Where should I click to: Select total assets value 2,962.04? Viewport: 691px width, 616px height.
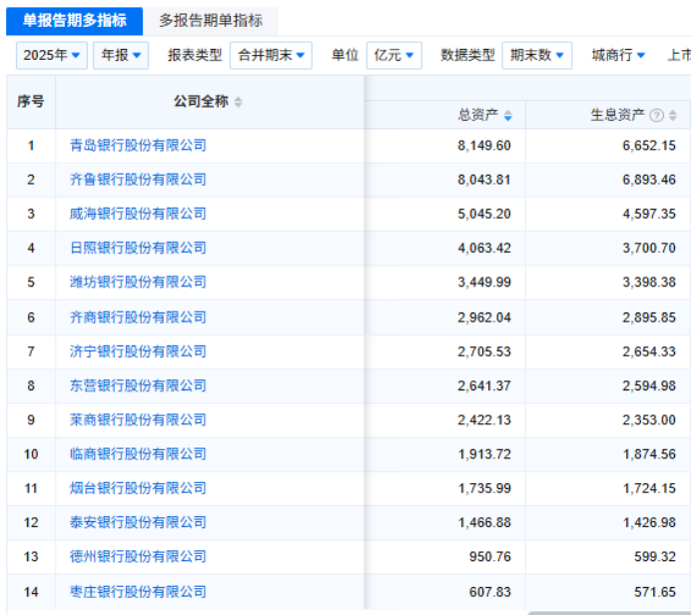tap(484, 317)
